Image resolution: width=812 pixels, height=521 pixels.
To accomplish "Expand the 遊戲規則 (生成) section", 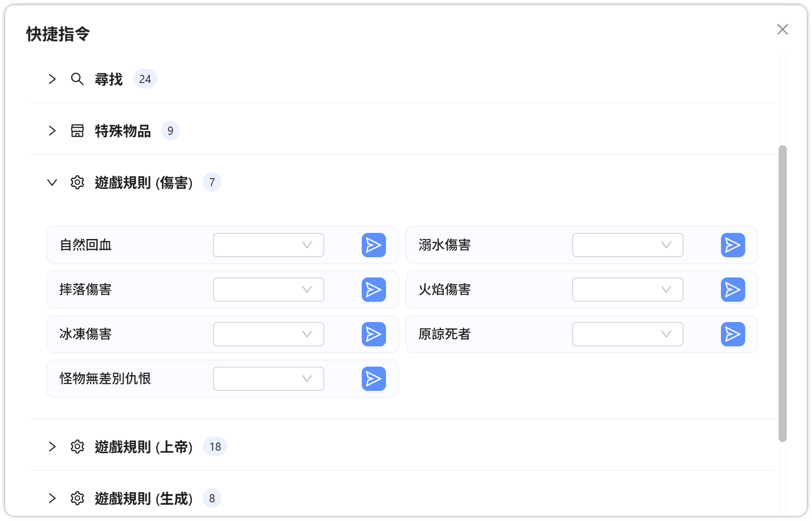I will pyautogui.click(x=52, y=498).
